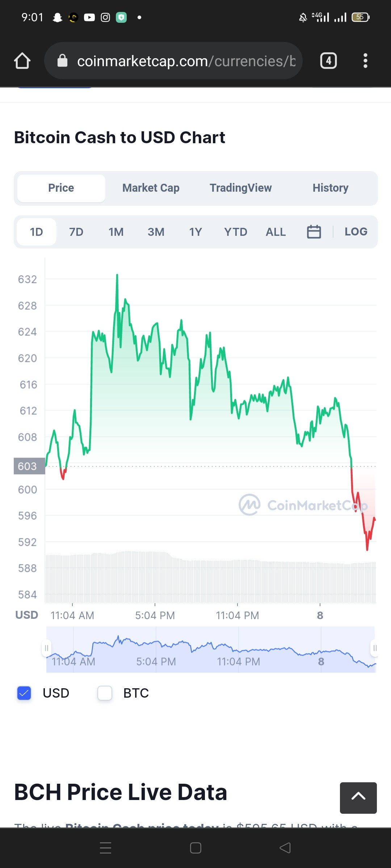The height and width of the screenshot is (868, 391).
Task: Open the History tab
Action: tap(331, 188)
